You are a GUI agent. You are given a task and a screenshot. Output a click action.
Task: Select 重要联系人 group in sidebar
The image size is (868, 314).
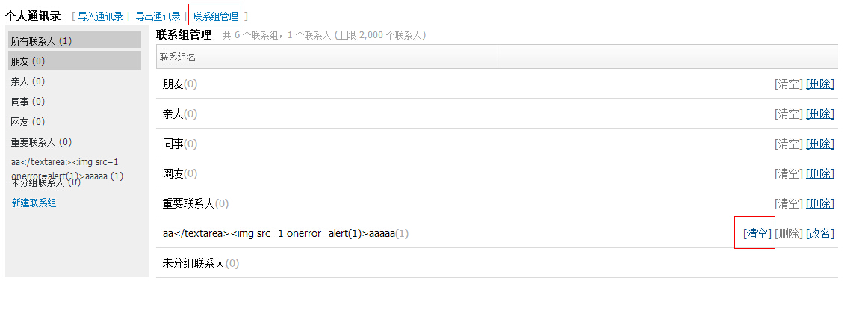coord(42,142)
